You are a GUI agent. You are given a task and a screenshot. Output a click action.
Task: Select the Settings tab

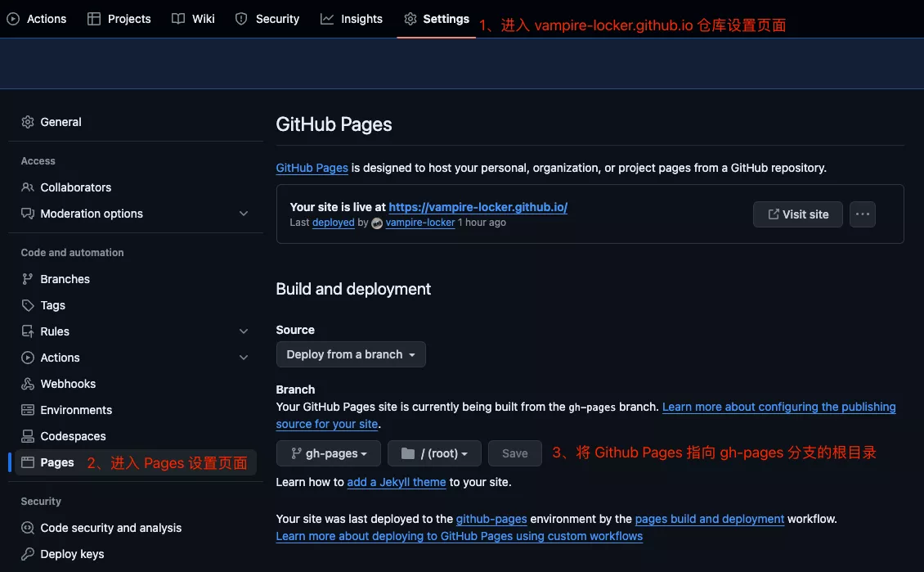[437, 19]
